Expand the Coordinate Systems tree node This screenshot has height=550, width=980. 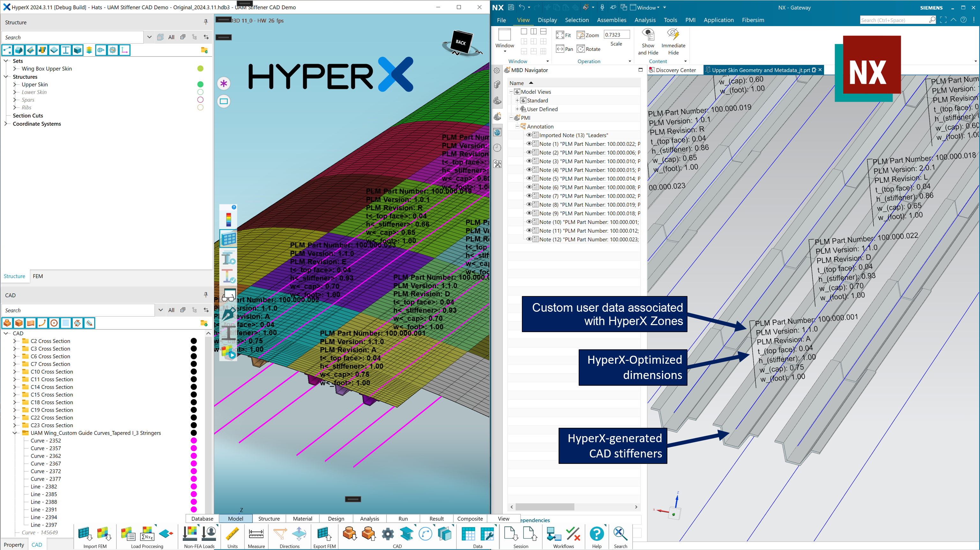[6, 123]
